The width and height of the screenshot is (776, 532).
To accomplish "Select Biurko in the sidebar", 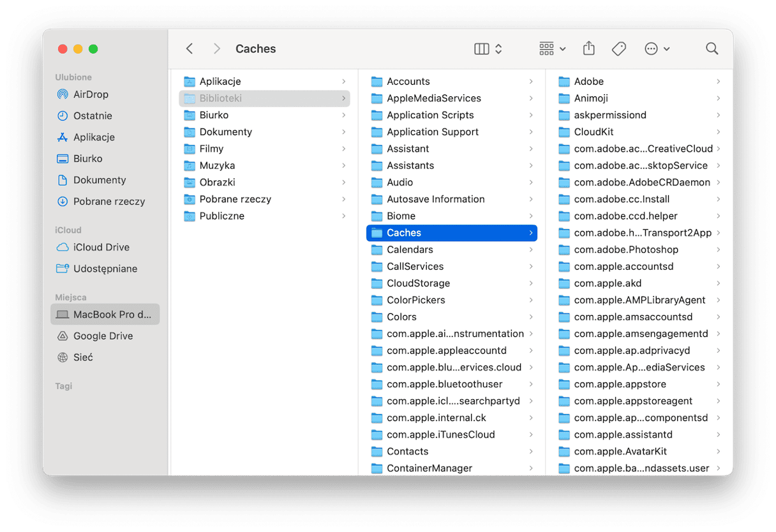I will pos(105,158).
